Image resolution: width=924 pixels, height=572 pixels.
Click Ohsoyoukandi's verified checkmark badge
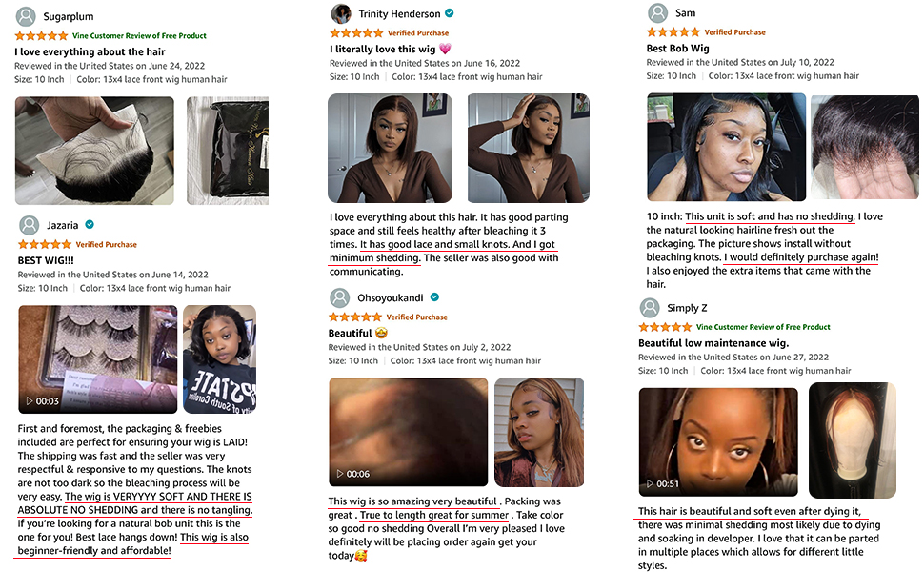click(434, 297)
